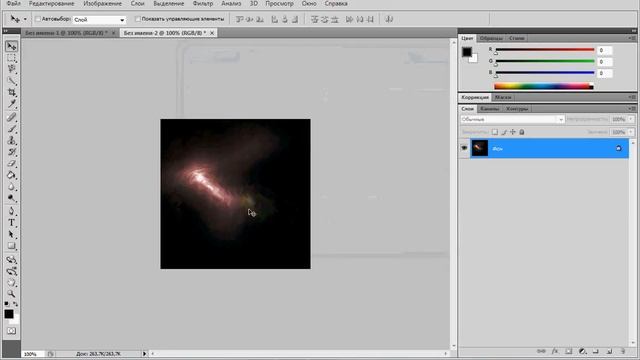Screen dimensions: 640x360
Task: Select the Magic Wand tool
Action: [11, 80]
